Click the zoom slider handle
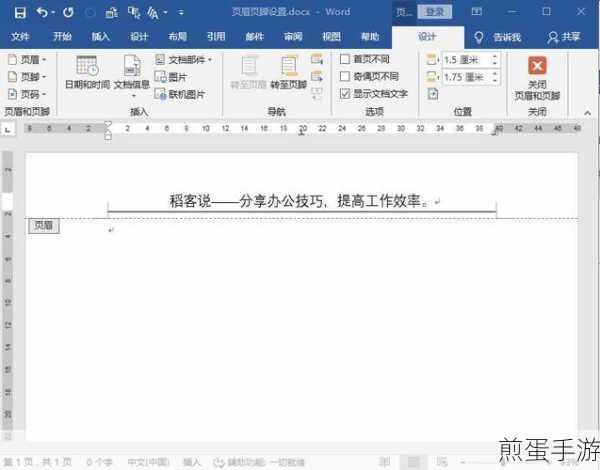 click(504, 462)
